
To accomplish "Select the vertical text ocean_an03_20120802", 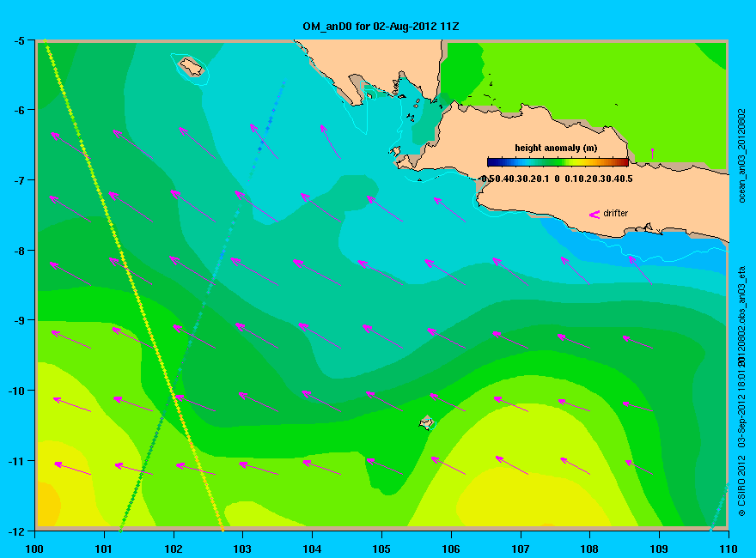I will point(742,155).
